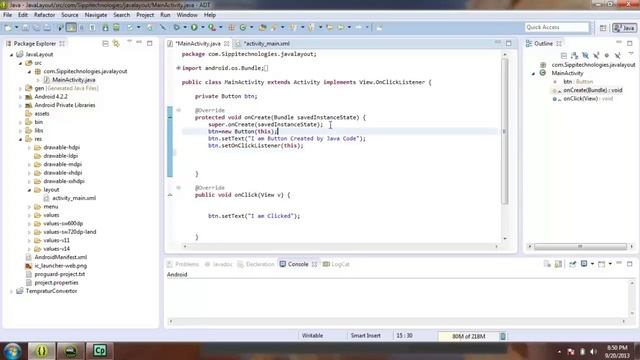Click the taskbar volume speaker icon
This screenshot has width=640, height=360.
(x=593, y=352)
